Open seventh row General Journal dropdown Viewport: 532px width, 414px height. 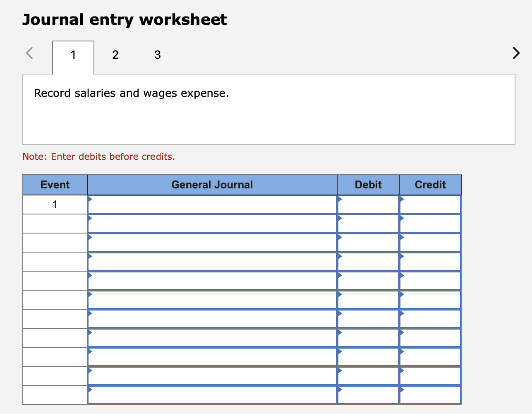(212, 319)
